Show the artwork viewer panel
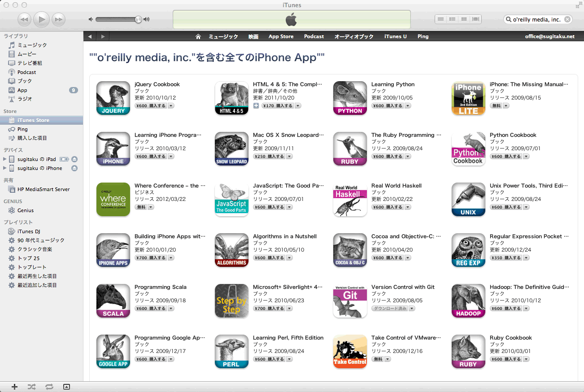Screen dimensions: 584x392 tap(66, 387)
